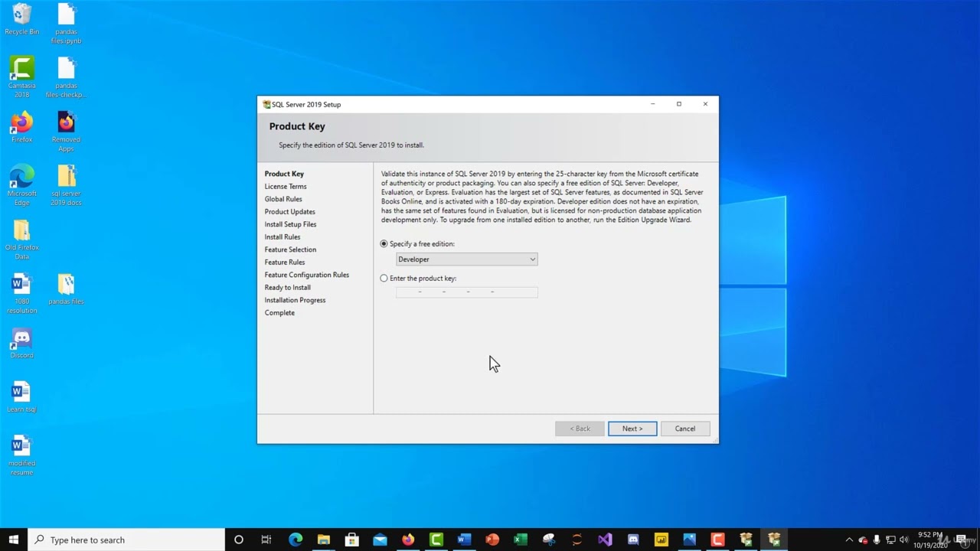
Task: Select the Old Firefox Data folder
Action: coord(21,240)
